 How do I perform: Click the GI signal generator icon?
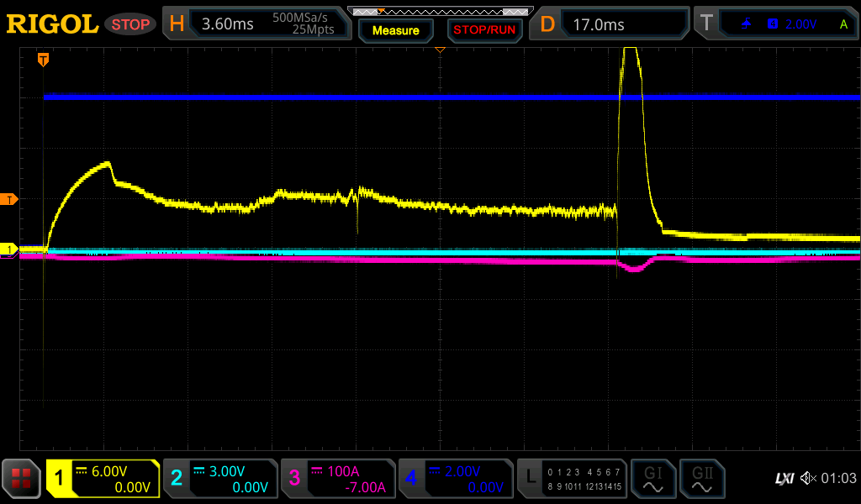[652, 479]
